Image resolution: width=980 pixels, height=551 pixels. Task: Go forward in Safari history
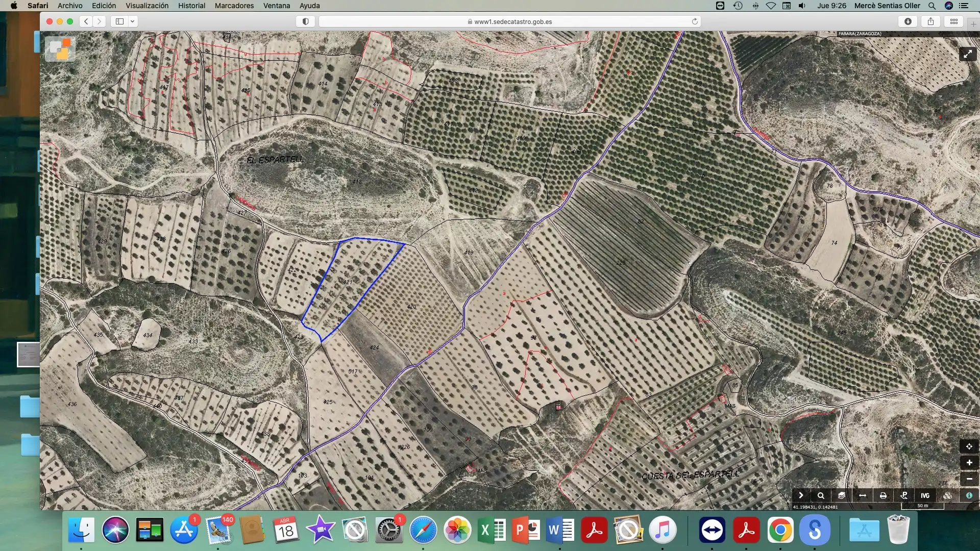100,21
